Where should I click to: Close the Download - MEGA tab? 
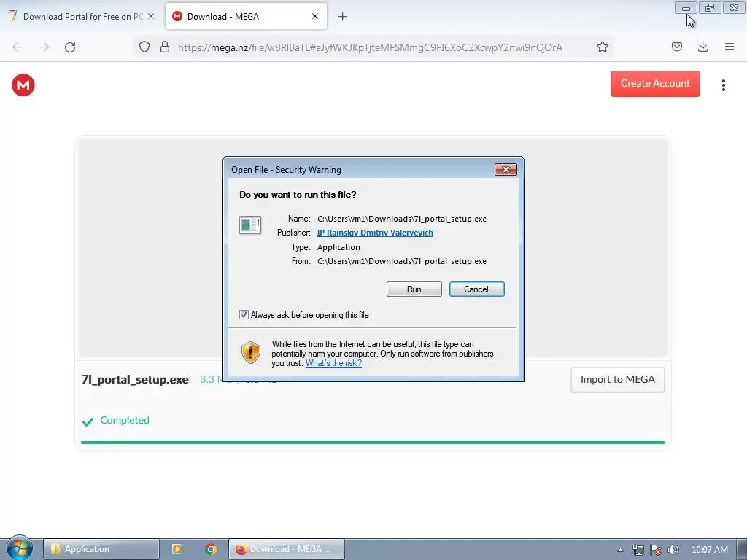click(315, 17)
